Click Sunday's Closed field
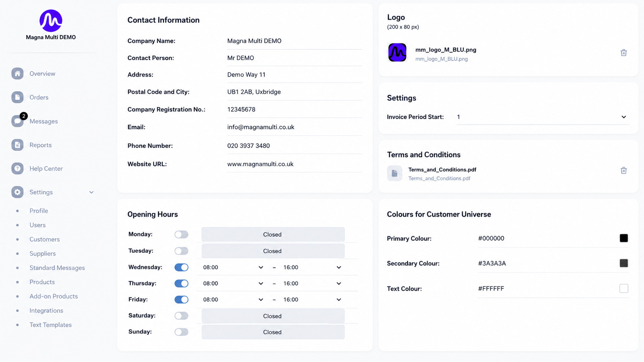Image resolution: width=644 pixels, height=362 pixels. pos(273,332)
